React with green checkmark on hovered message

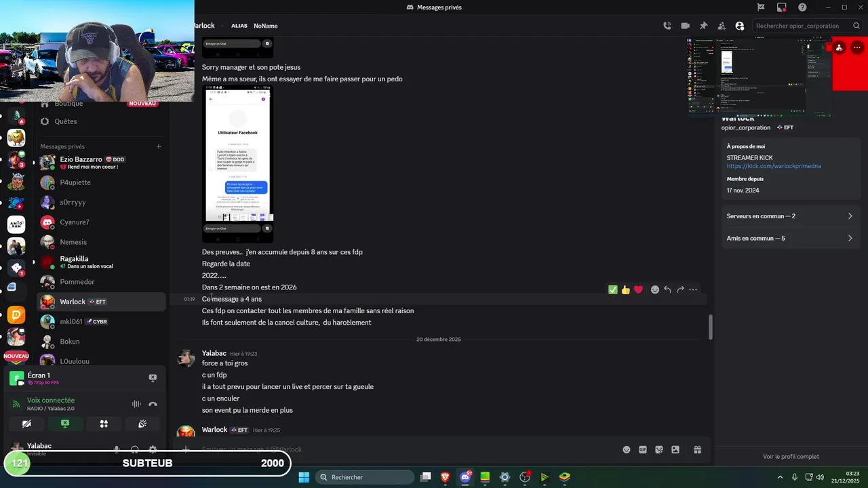613,289
